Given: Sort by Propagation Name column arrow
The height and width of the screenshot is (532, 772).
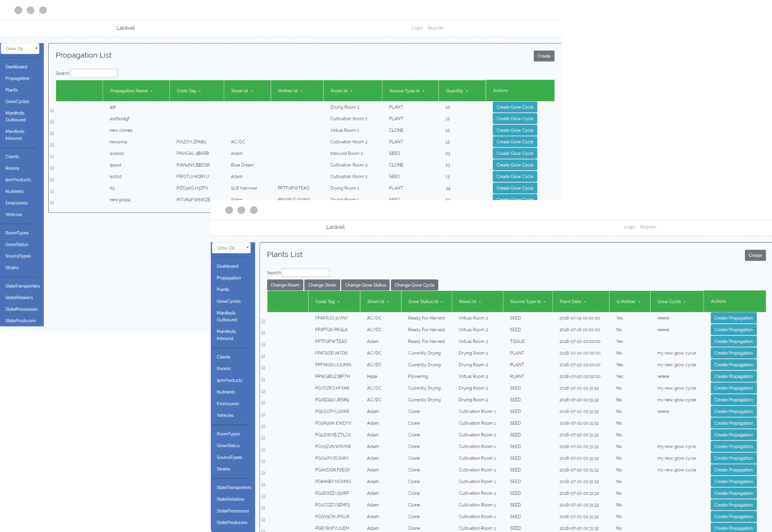Looking at the screenshot, I should point(152,91).
